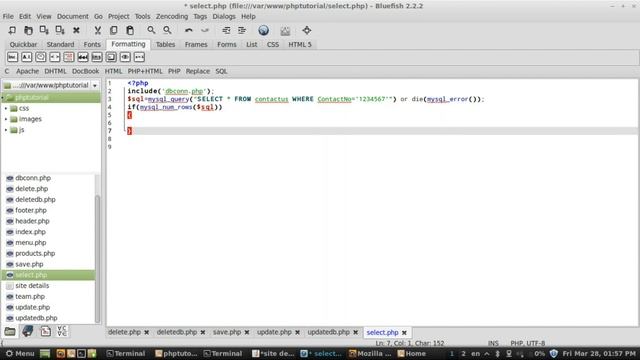Open the charmap VC icon in side panel
Viewport: 640px width, 360px height.
point(62,331)
